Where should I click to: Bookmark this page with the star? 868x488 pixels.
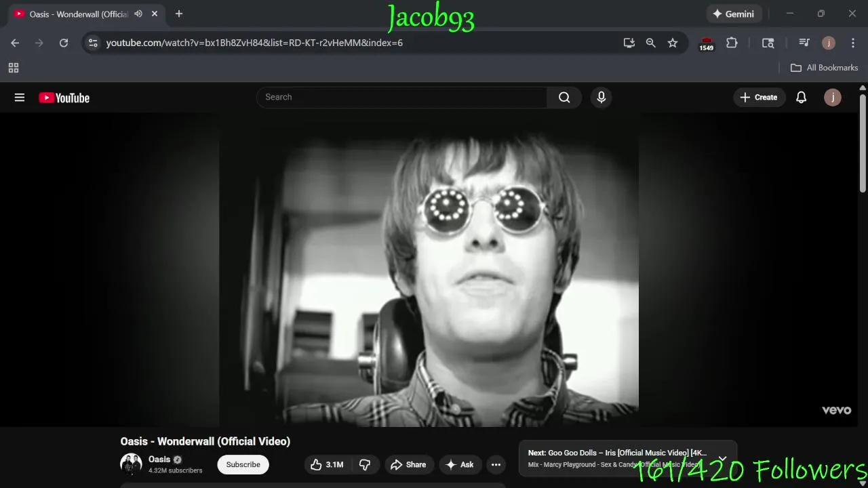673,43
